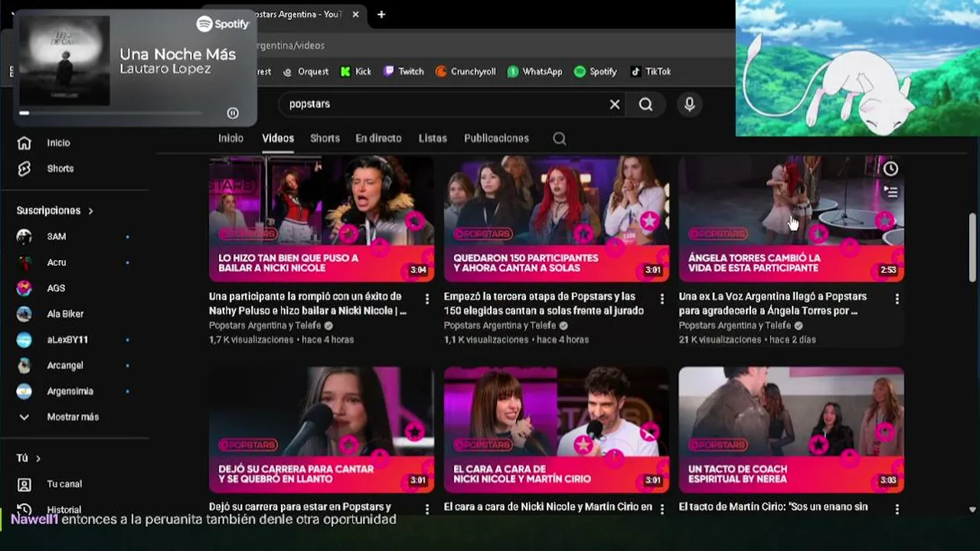The width and height of the screenshot is (980, 551).
Task: Play the 150 participantes video thumbnail
Action: (557, 219)
